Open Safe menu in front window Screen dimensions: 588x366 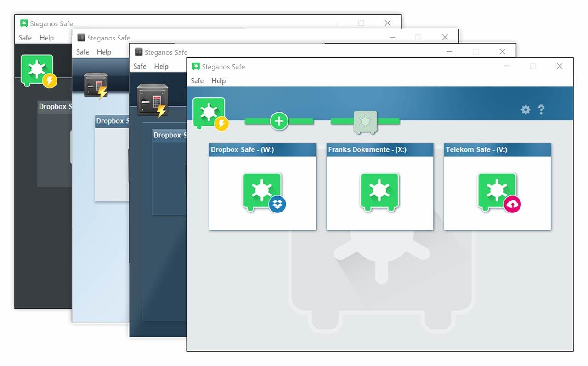point(197,80)
